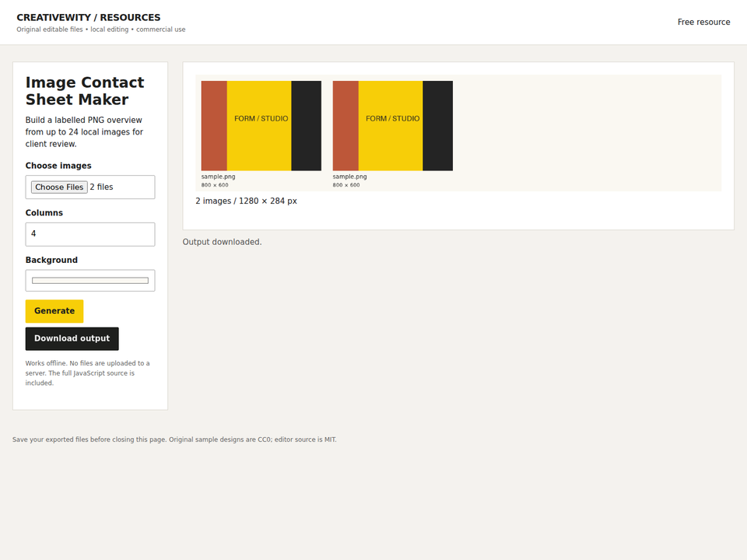
Task: Click the yellow Generate button
Action: 54,311
